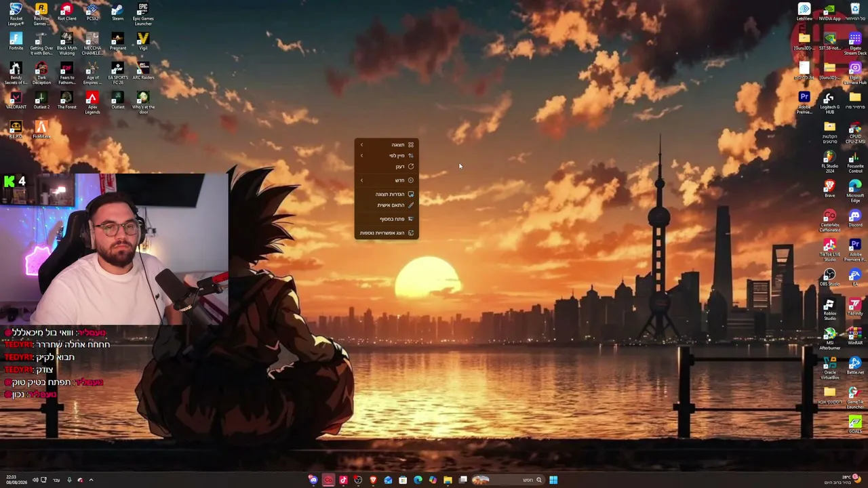Click the Fears to Fathom shortcut
This screenshot has height=488, width=868.
66,73
